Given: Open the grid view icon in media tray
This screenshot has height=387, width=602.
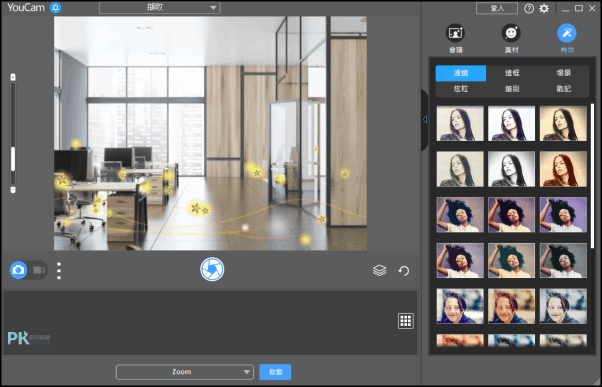Looking at the screenshot, I should tap(405, 321).
